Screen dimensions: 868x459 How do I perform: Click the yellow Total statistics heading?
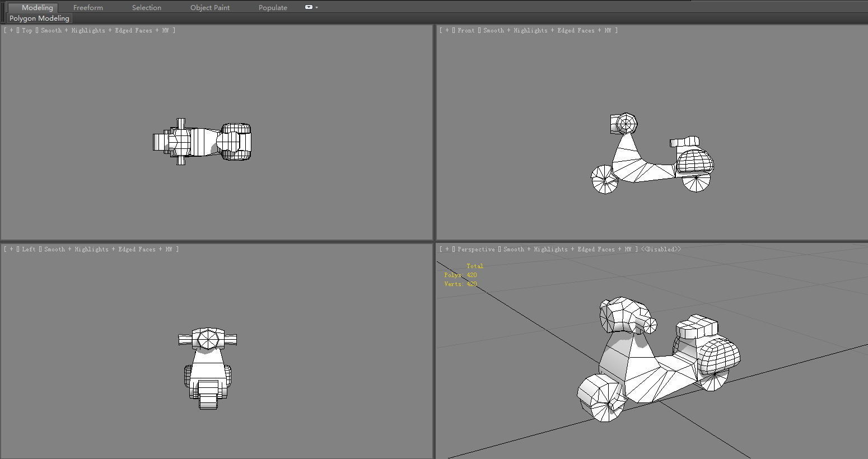tap(475, 266)
